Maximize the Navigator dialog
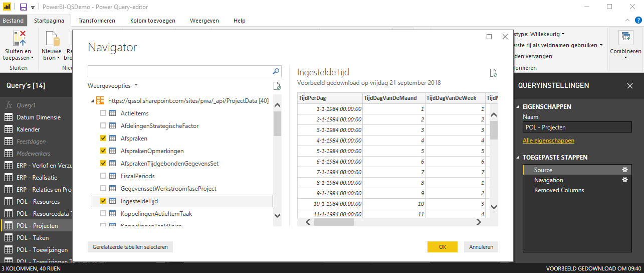Image resolution: width=644 pixels, height=273 pixels. (x=489, y=37)
